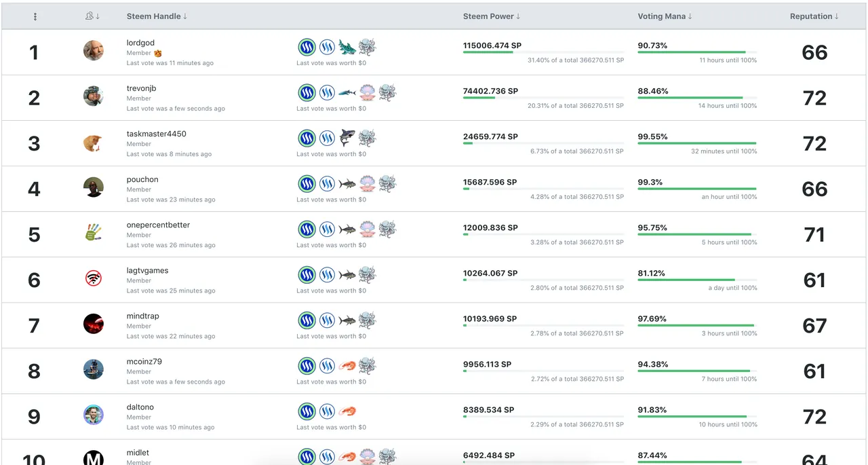Open the mindtrap handle link
The width and height of the screenshot is (868, 465).
pos(142,316)
